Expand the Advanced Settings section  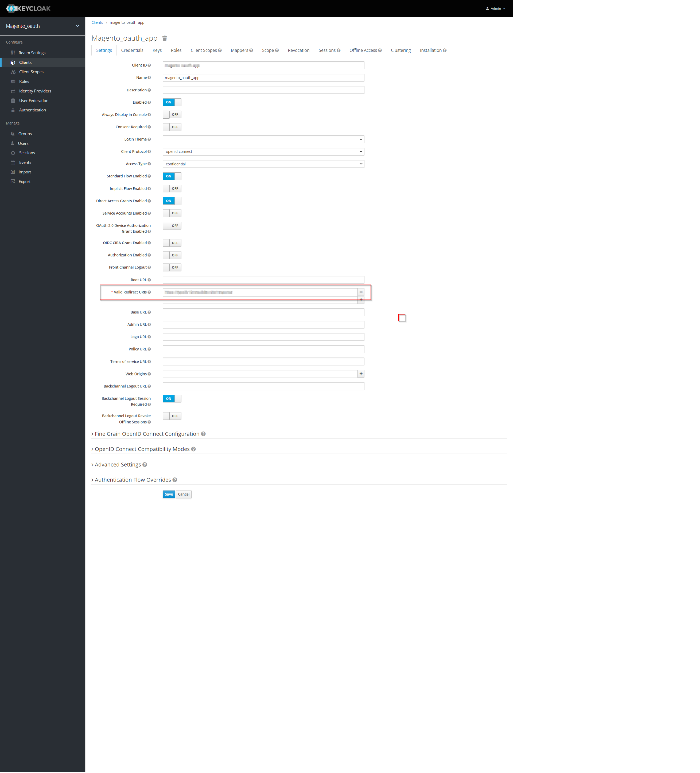[x=118, y=465]
